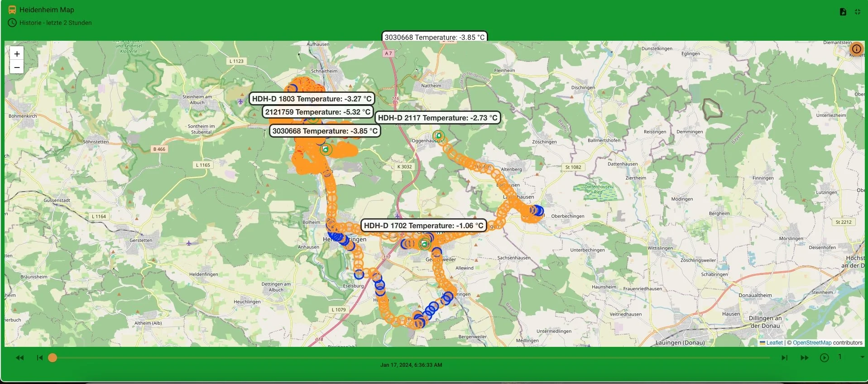Open the orange info button on the map
This screenshot has width=868, height=384.
(x=857, y=49)
